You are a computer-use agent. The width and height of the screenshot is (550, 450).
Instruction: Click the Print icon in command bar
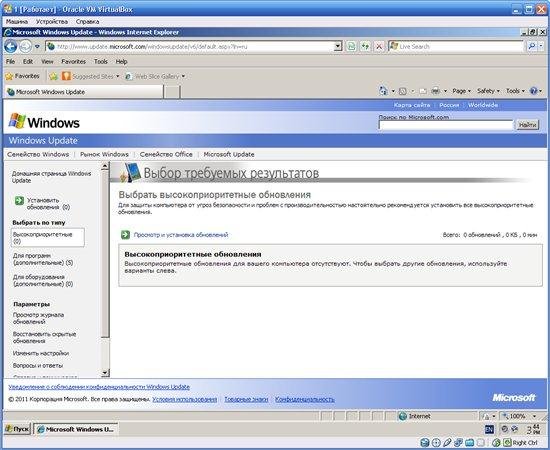[x=435, y=91]
